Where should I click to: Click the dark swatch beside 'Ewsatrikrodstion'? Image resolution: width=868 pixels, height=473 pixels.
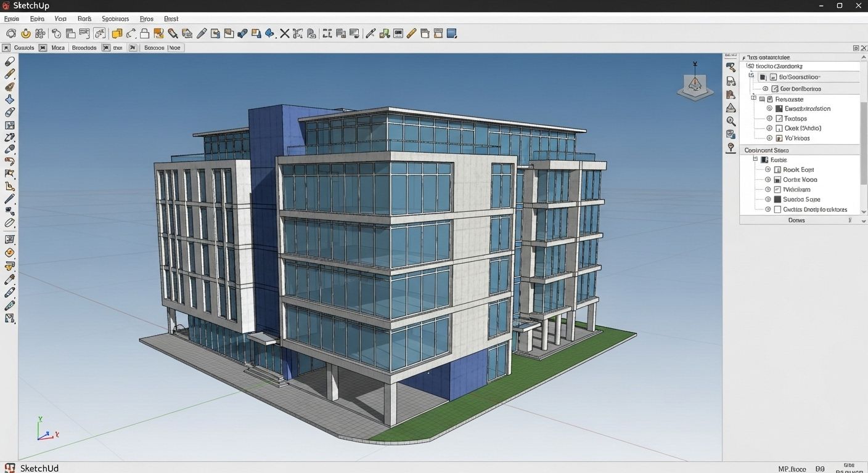(x=779, y=108)
